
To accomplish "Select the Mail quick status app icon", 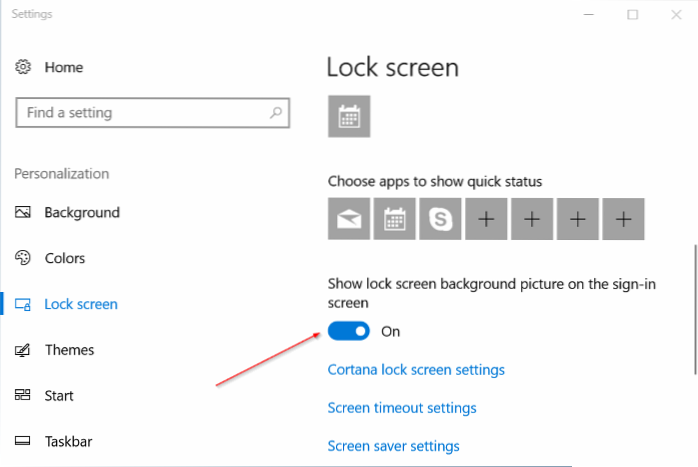I will tap(349, 219).
